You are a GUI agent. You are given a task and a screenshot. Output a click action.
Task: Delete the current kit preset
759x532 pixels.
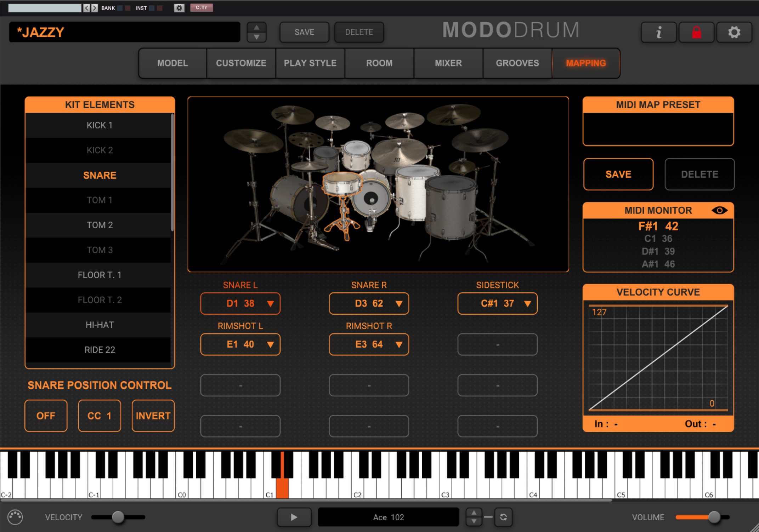(x=359, y=32)
